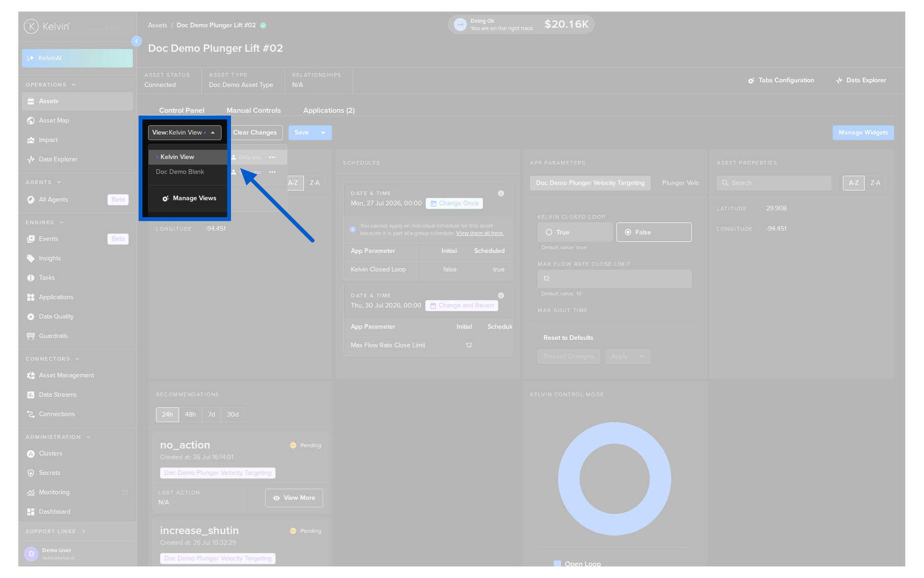Click the Clear Changes button

pyautogui.click(x=255, y=132)
